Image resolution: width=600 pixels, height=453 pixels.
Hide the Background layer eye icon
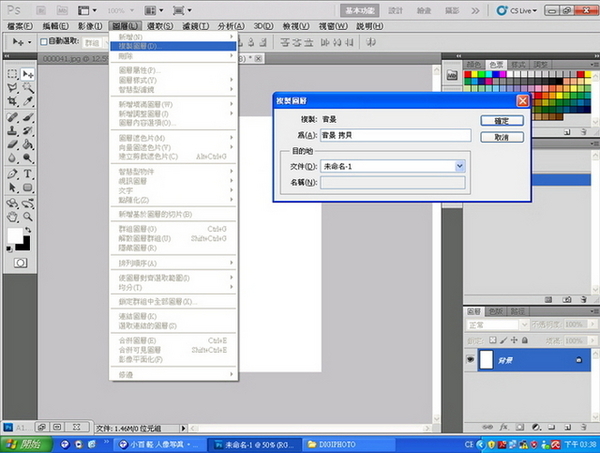pos(470,359)
